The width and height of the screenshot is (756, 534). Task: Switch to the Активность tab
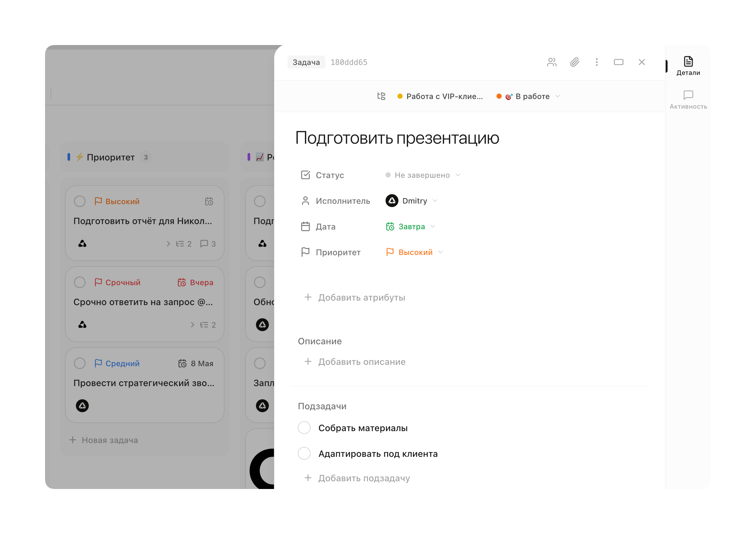point(688,100)
